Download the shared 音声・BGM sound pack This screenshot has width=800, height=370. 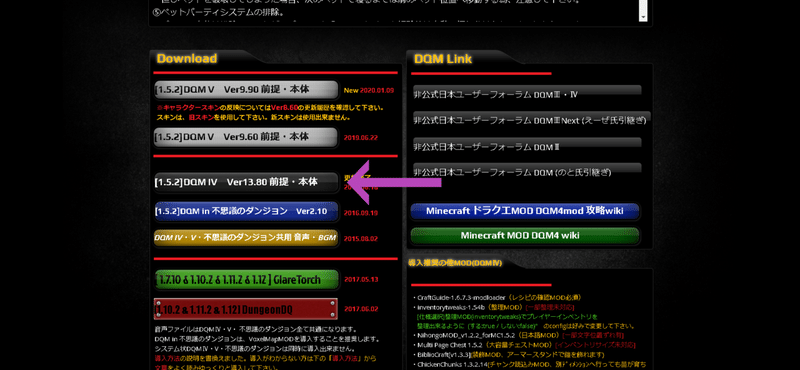point(246,238)
